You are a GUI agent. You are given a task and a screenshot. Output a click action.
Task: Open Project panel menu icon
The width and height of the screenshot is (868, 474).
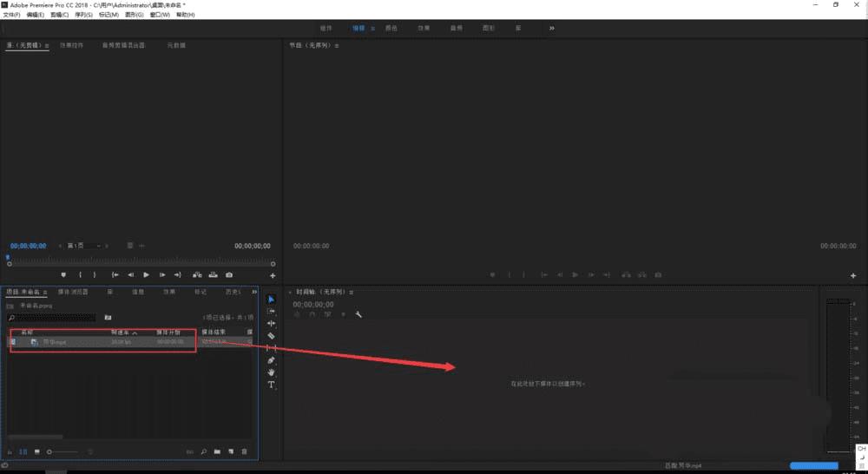[x=45, y=292]
